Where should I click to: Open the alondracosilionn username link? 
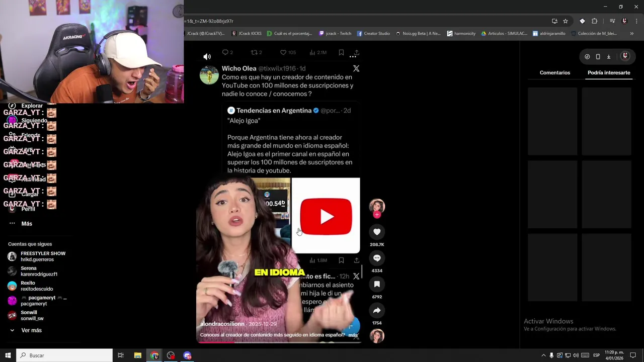[222, 324]
